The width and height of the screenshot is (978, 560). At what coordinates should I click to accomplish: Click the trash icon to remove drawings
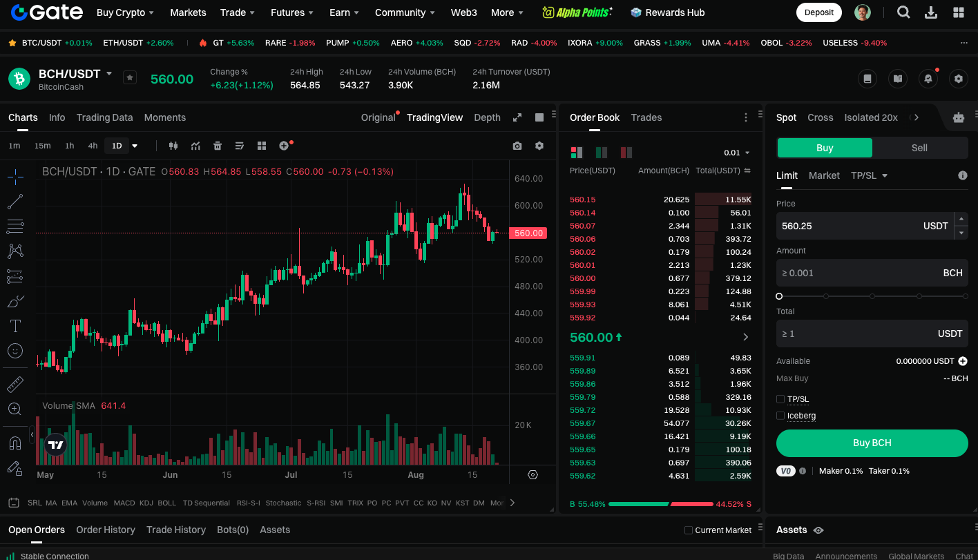pos(218,146)
